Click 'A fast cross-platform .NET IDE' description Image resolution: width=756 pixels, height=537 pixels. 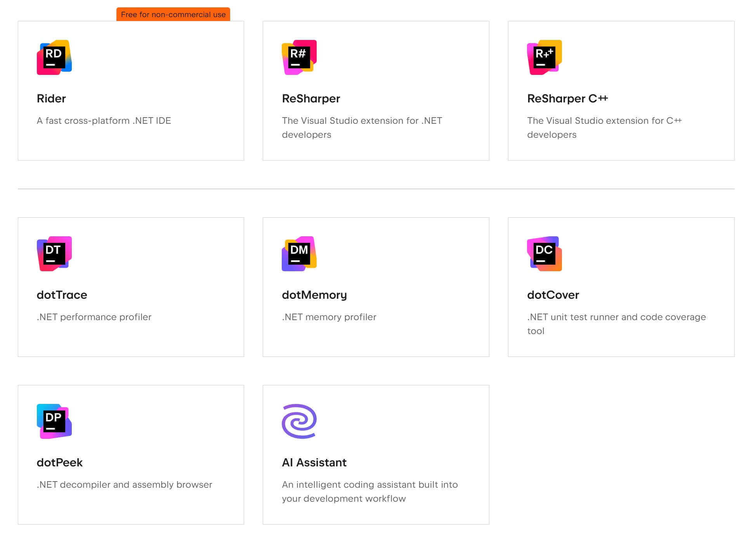tap(104, 121)
